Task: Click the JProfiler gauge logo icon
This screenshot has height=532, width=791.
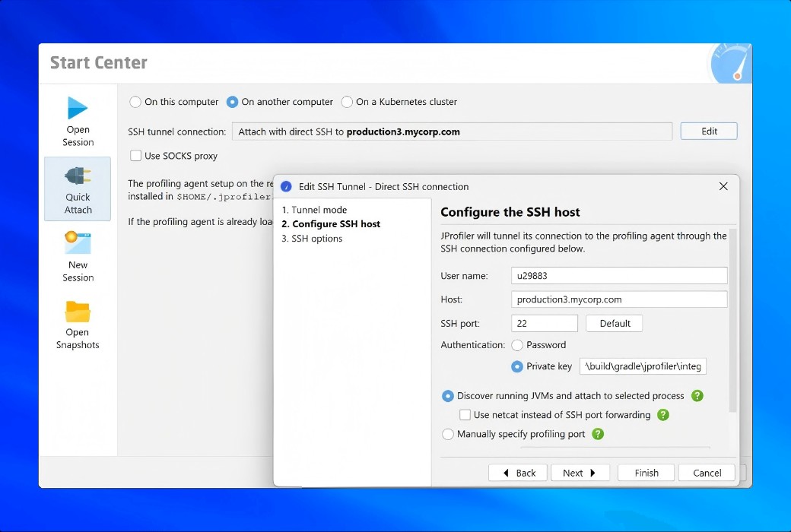Action: [730, 64]
